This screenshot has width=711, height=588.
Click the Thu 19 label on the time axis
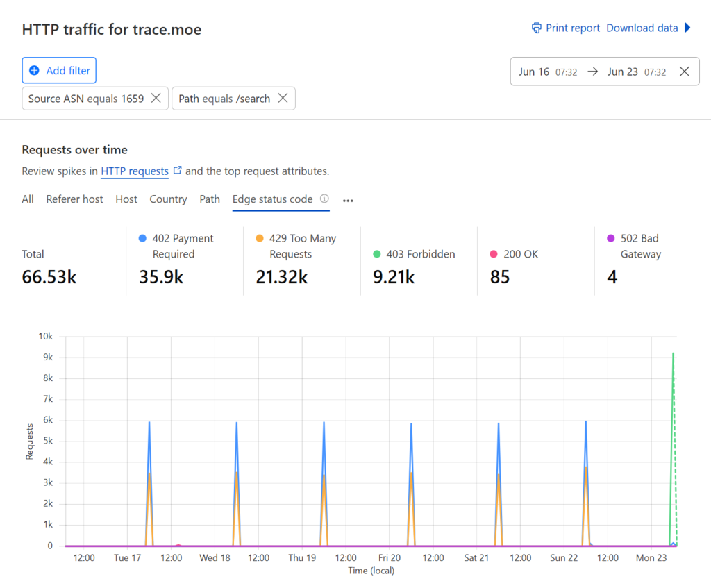[302, 557]
